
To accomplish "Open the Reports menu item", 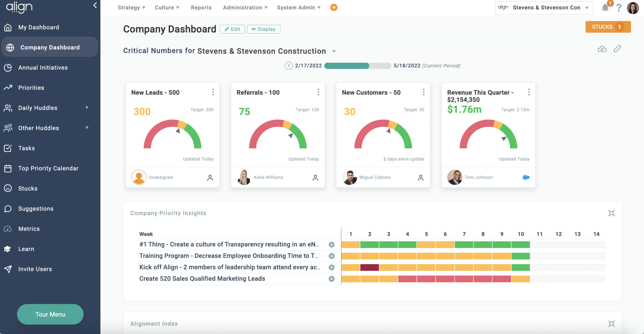I will [201, 8].
